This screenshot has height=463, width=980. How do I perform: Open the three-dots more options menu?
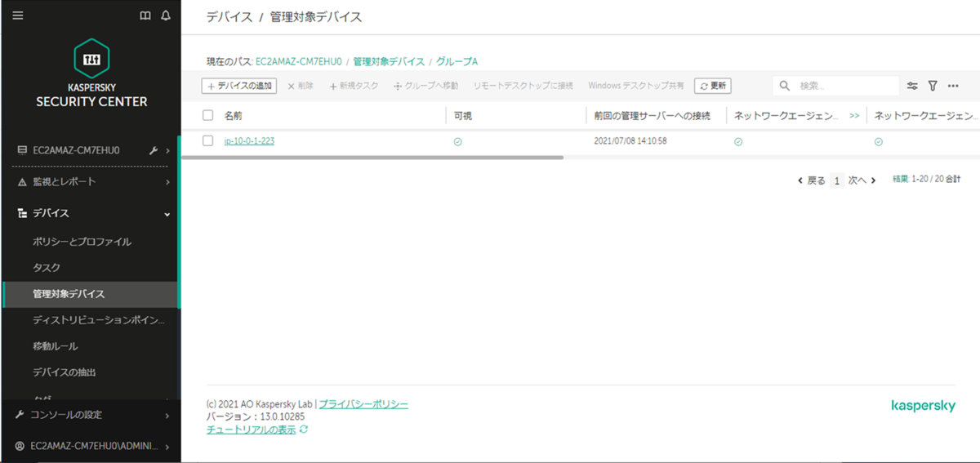(952, 86)
